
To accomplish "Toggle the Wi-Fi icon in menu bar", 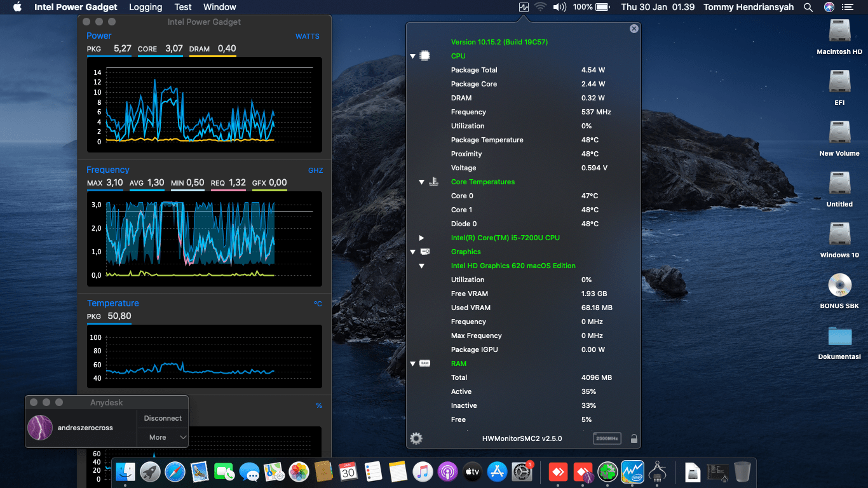I will coord(540,7).
